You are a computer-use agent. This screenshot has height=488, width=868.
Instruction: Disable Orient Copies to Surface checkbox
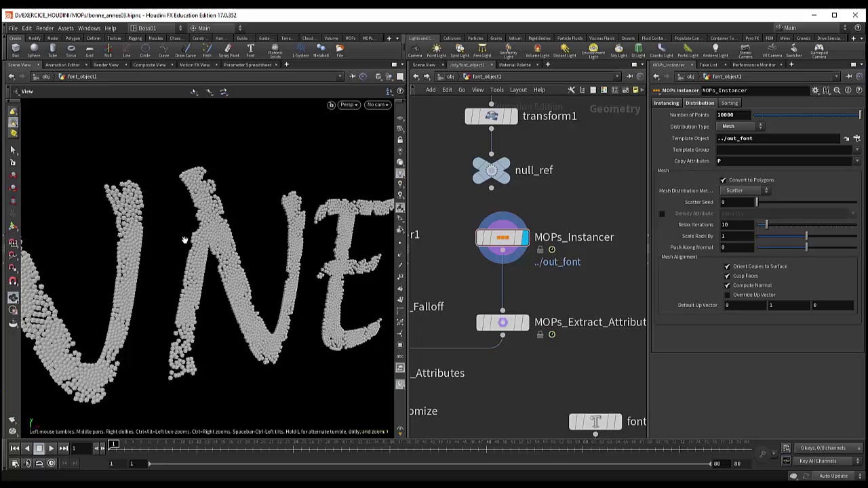(x=727, y=266)
